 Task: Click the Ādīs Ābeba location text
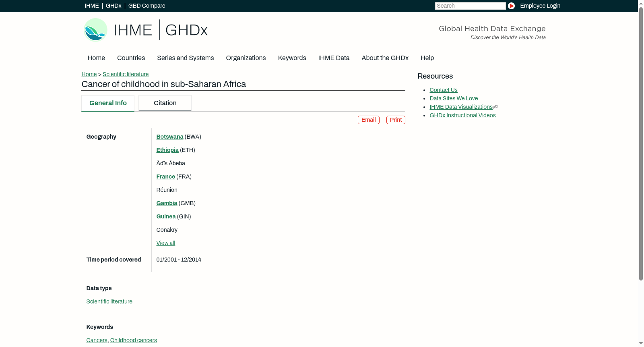(x=171, y=163)
